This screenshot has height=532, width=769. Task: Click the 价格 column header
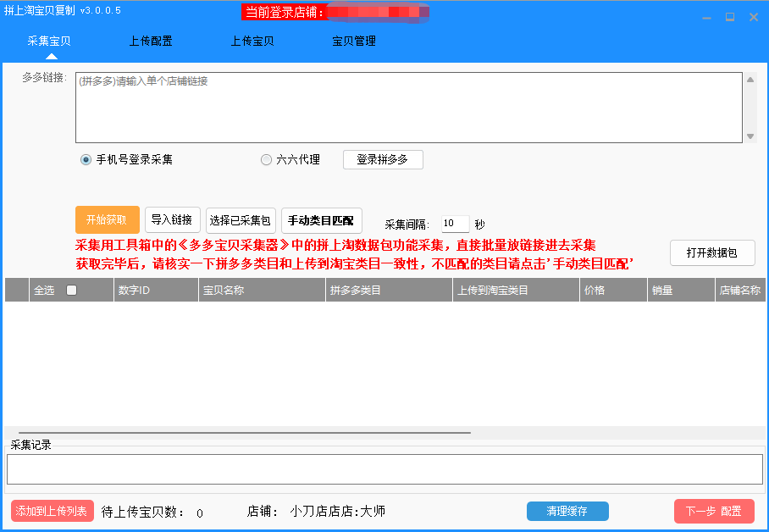click(613, 290)
